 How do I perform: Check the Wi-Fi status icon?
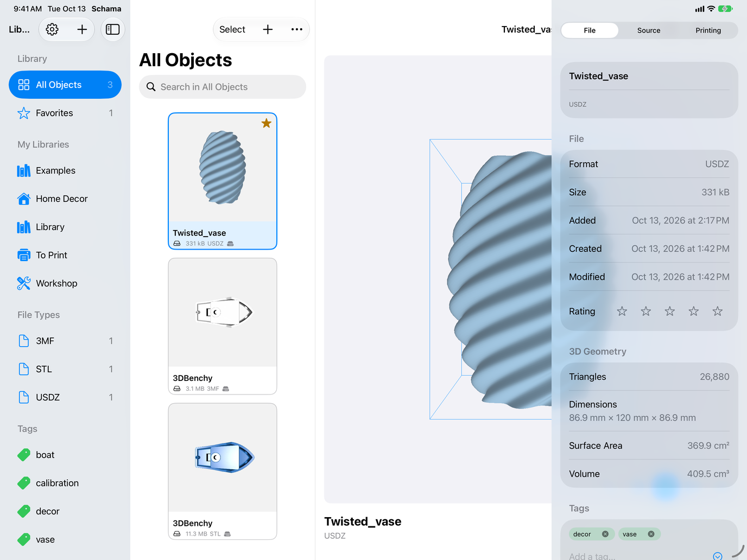(x=711, y=9)
